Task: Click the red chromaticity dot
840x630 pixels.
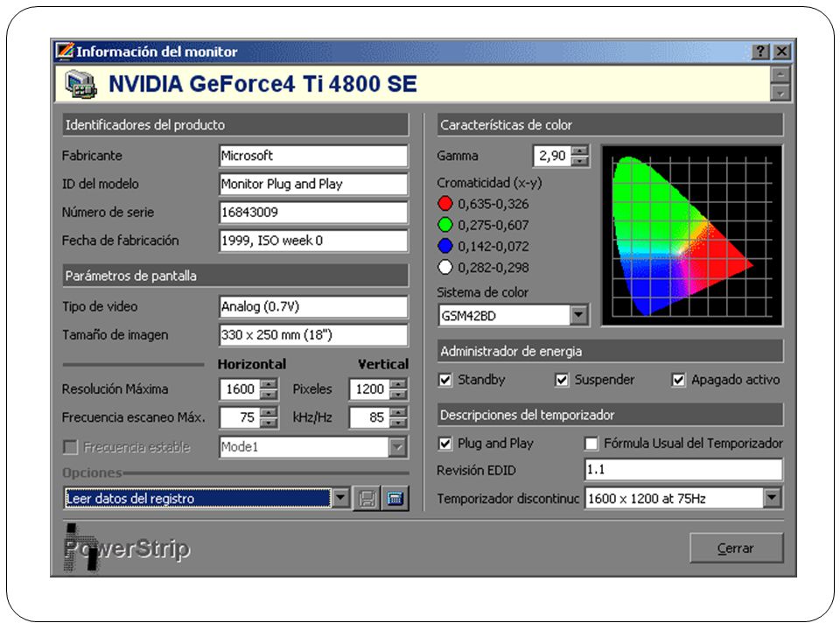Action: coord(445,204)
